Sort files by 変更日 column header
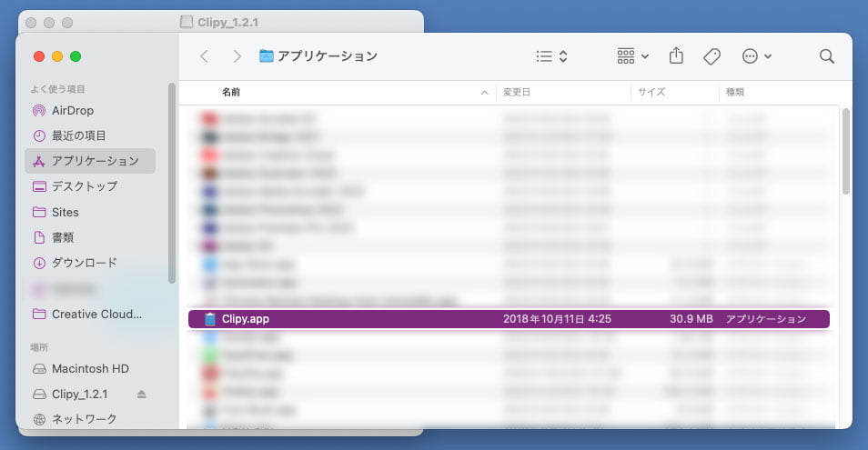 (517, 92)
